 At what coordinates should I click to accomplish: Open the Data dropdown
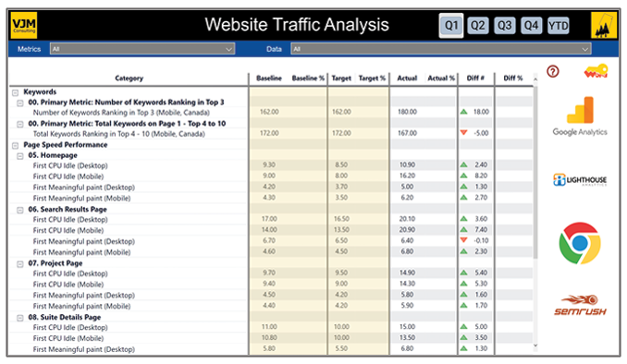click(x=441, y=49)
